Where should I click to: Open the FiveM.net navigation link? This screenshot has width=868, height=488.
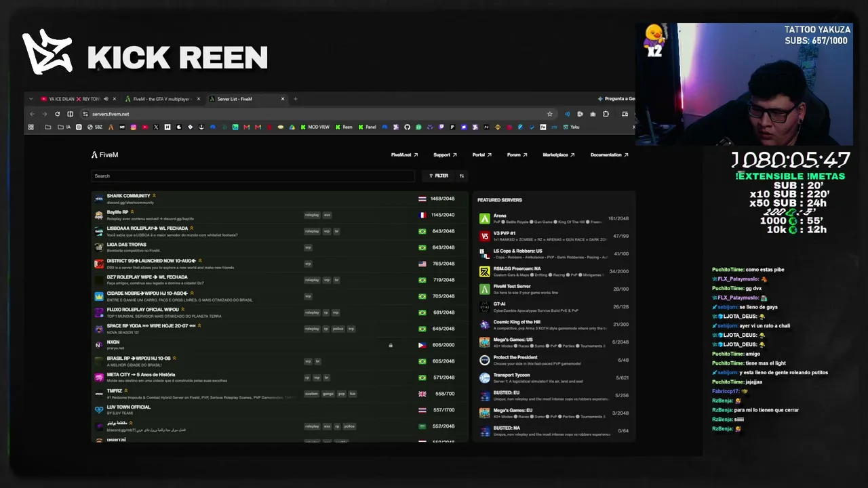point(404,155)
